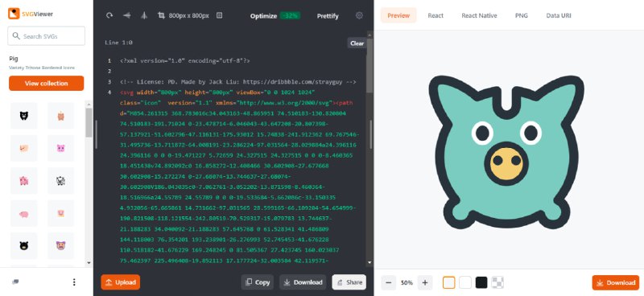The width and height of the screenshot is (644, 296).
Task: Select the black-and-white outlined pig thumbnail
Action: [x=61, y=181]
